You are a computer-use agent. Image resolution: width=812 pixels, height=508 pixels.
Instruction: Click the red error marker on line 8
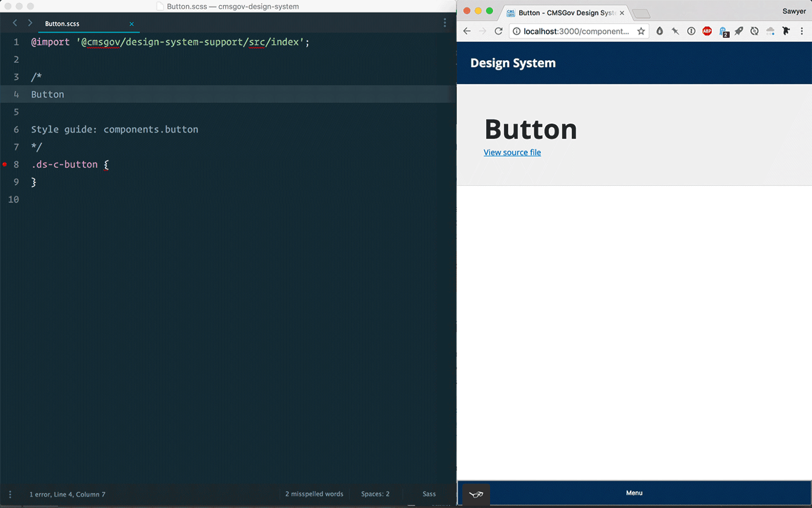(x=4, y=164)
